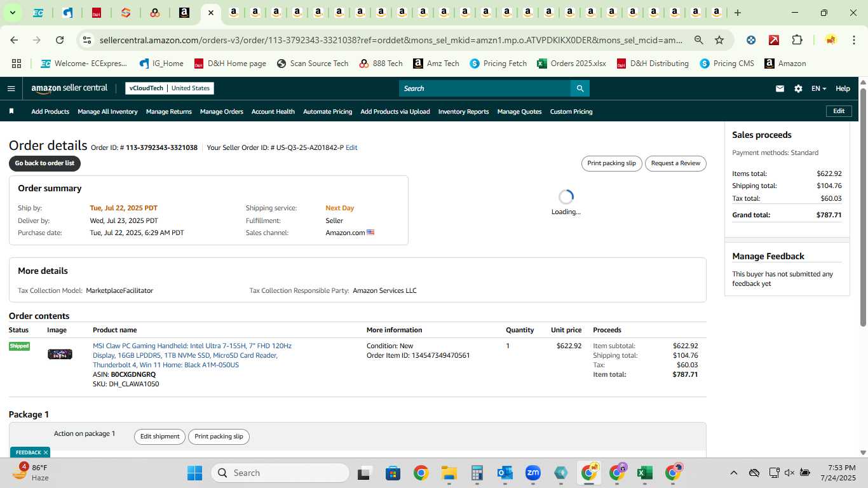This screenshot has width=868, height=488.
Task: Switch to the first EC browser tab
Action: [x=38, y=13]
